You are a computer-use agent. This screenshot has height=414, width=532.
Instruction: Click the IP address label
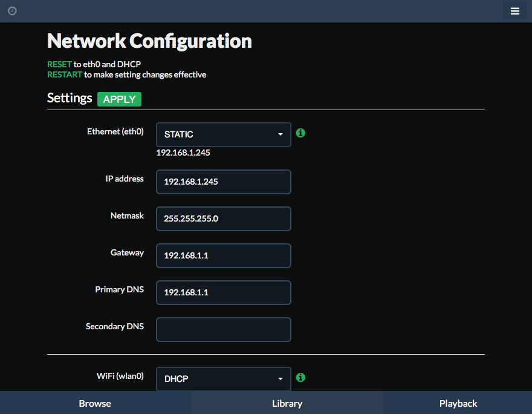(x=125, y=179)
